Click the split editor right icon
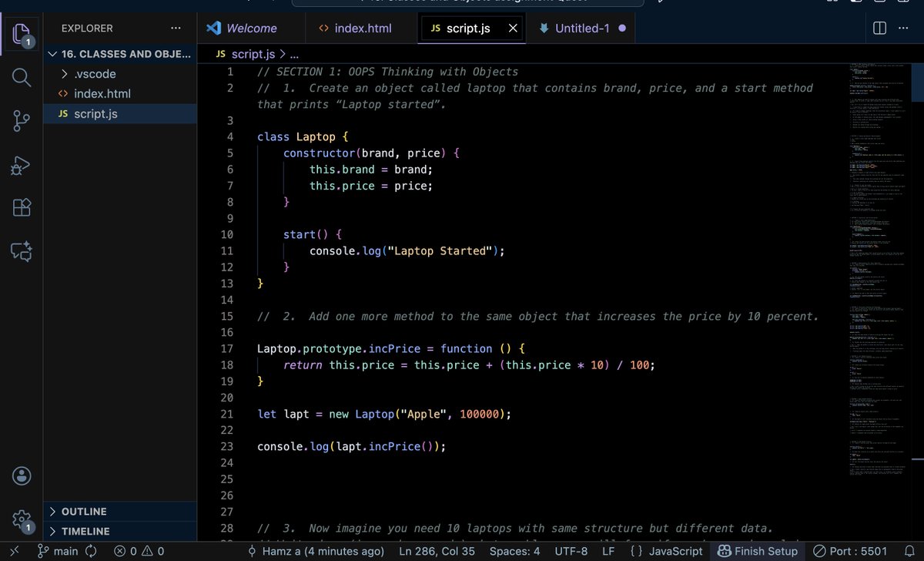This screenshot has width=924, height=561. click(x=879, y=28)
